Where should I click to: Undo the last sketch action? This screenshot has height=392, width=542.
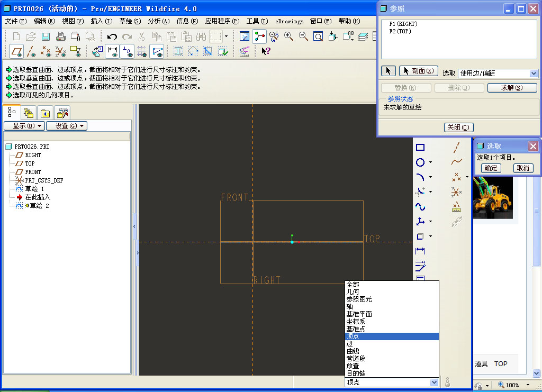pos(112,37)
